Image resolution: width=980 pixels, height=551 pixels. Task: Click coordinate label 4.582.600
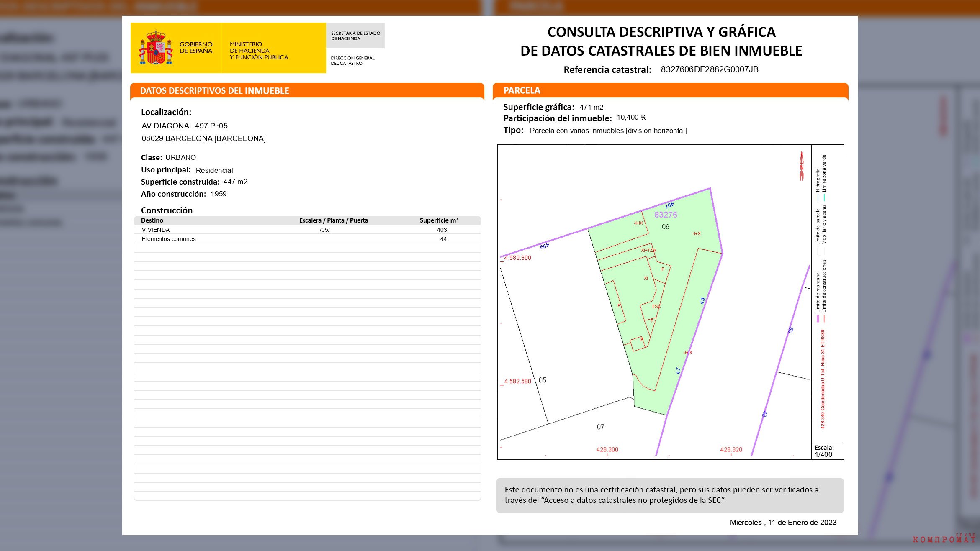pos(517,258)
